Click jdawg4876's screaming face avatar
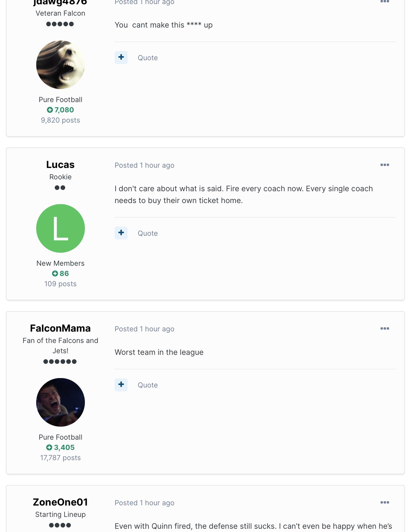This screenshot has height=532, width=413. coord(61,65)
